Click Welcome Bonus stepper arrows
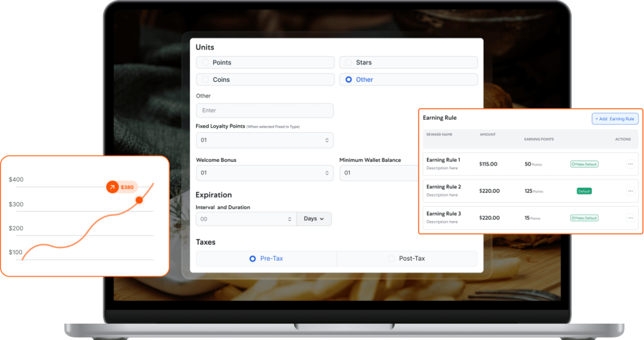This screenshot has height=340, width=644. tap(327, 173)
